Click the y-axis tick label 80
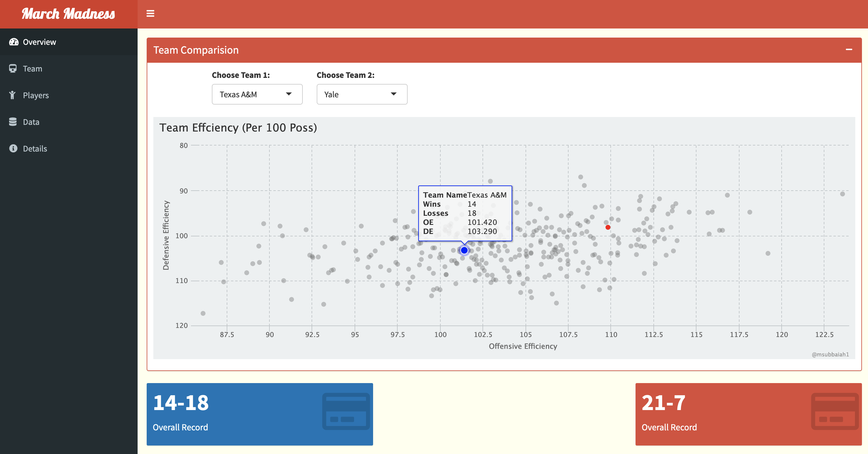 tap(184, 145)
